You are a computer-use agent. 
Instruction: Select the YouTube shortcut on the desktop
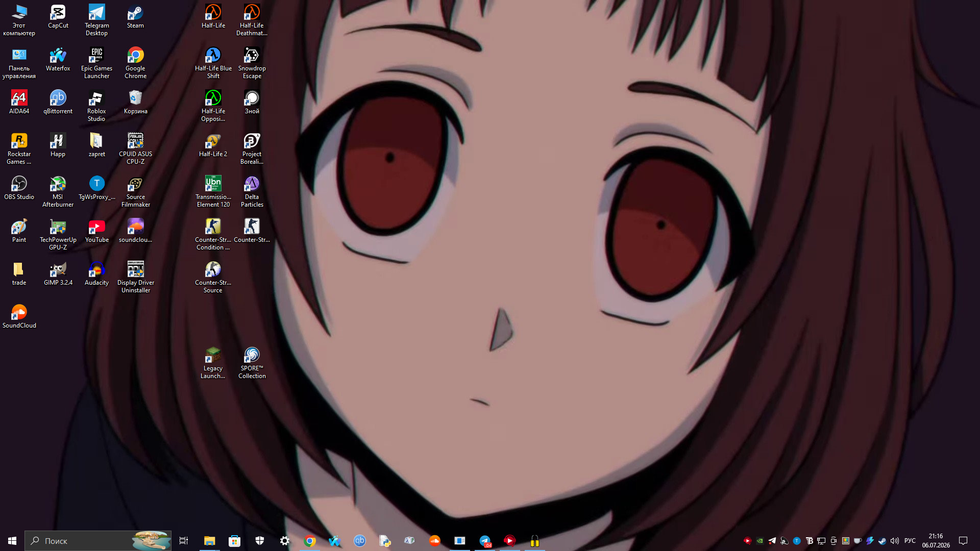click(x=96, y=231)
